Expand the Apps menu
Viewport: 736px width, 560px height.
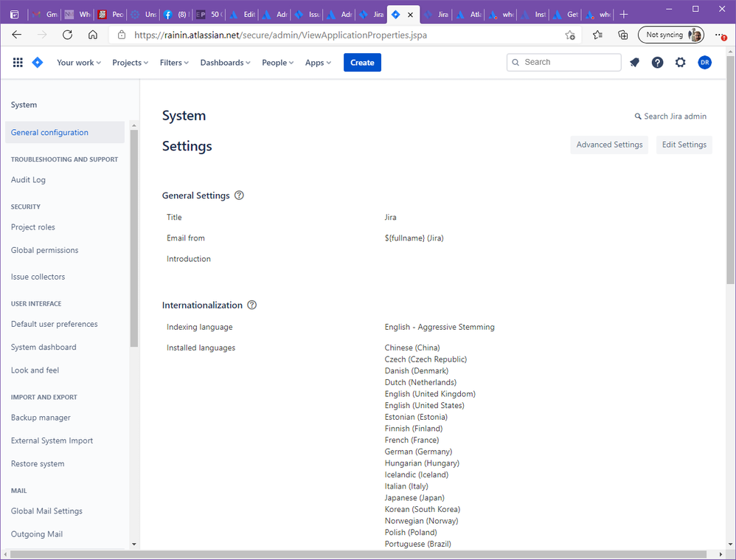point(319,63)
